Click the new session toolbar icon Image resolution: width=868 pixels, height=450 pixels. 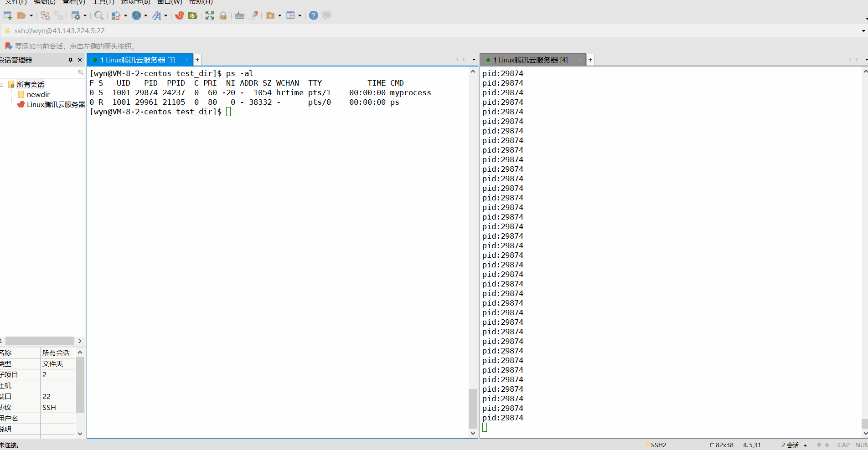tap(8, 15)
